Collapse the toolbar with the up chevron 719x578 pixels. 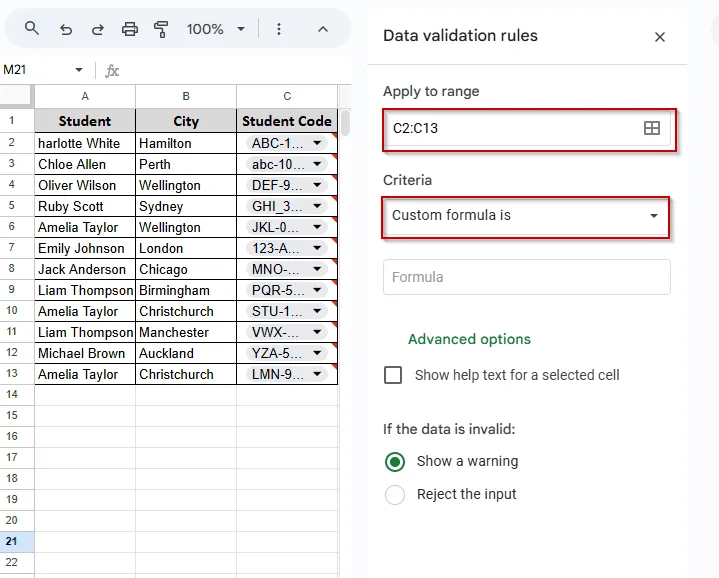click(x=323, y=29)
